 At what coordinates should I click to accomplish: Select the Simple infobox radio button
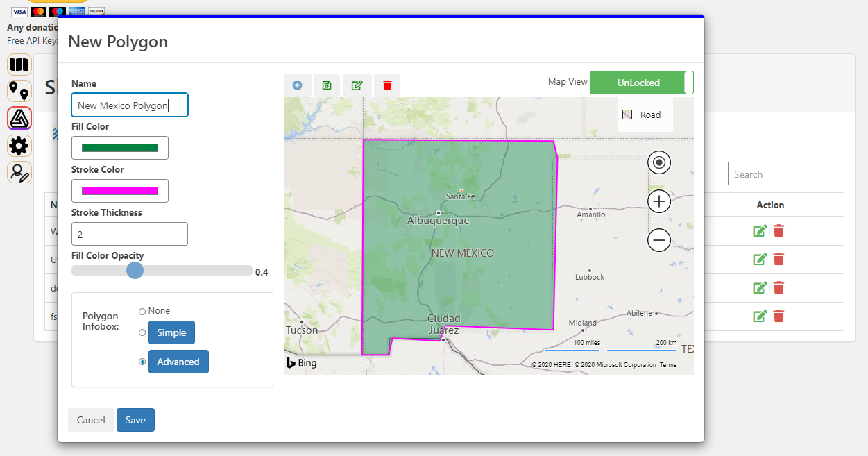(142, 332)
